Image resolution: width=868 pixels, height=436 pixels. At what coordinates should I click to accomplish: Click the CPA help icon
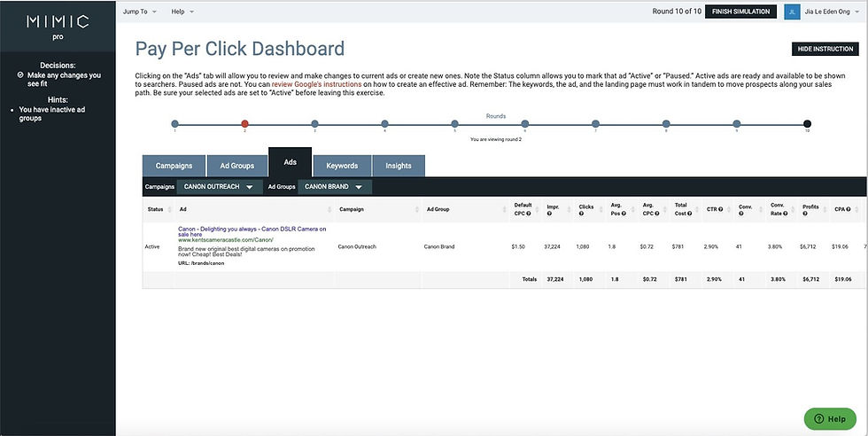(849, 209)
